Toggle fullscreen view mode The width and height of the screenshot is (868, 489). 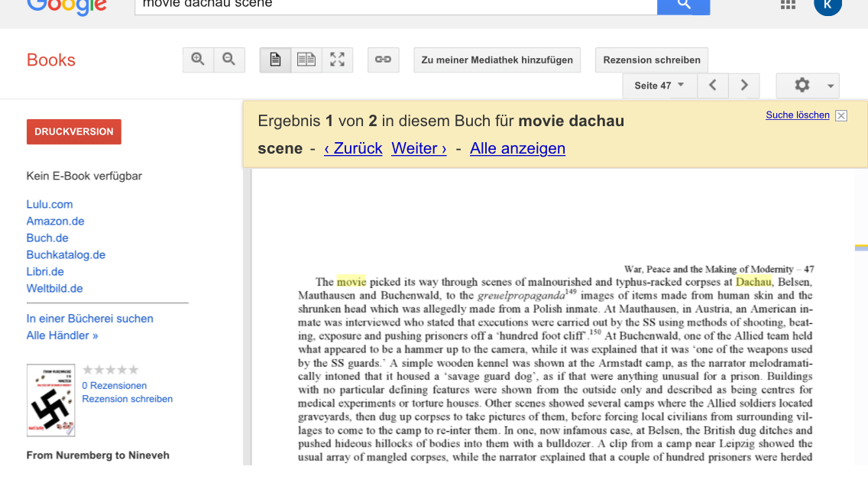[337, 60]
